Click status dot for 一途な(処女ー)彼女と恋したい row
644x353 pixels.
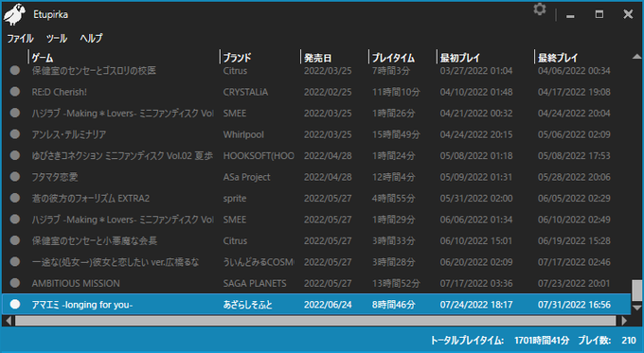[x=15, y=262]
